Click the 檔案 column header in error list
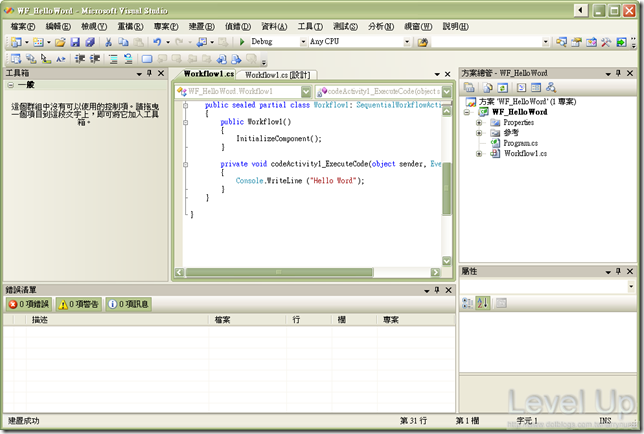This screenshot has width=644, height=434. pyautogui.click(x=247, y=320)
